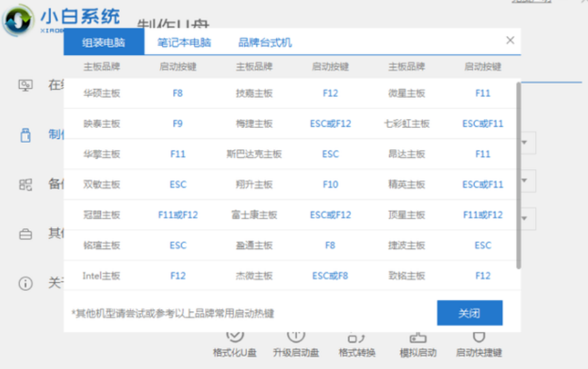Click F10 key for 翔升主板
588x369 pixels.
[330, 184]
